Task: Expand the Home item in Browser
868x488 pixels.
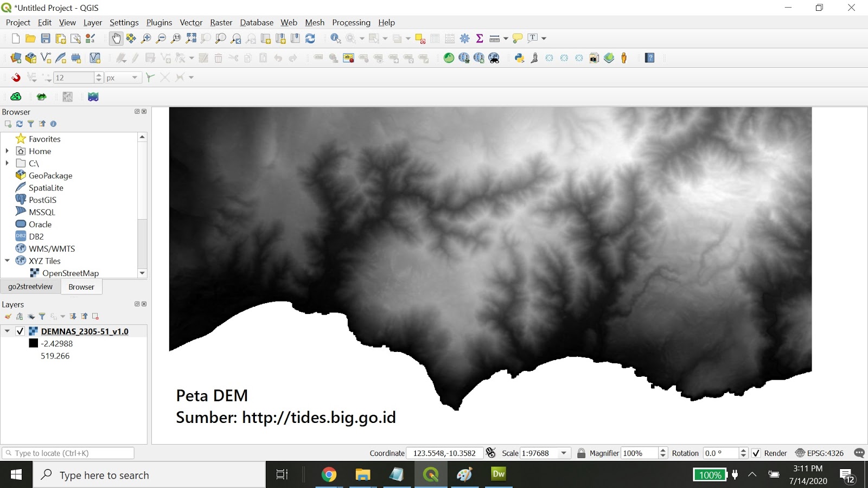Action: click(7, 151)
